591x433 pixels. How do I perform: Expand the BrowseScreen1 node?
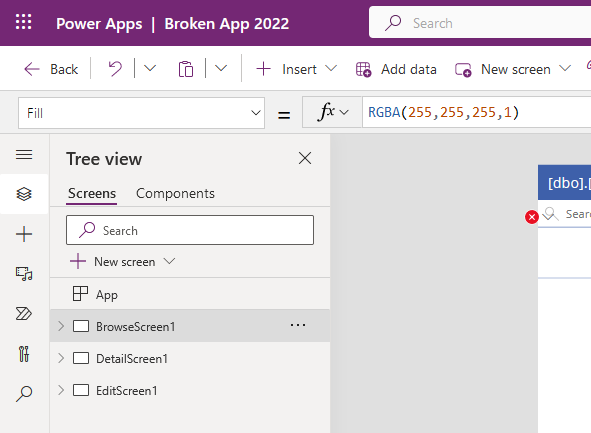61,326
